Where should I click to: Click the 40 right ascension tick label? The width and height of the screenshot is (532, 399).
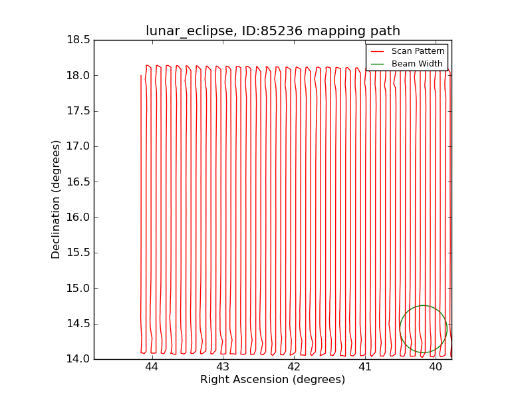[x=436, y=367]
